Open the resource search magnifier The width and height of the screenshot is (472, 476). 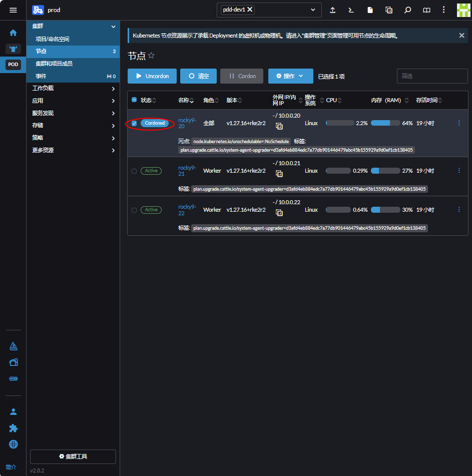[407, 10]
